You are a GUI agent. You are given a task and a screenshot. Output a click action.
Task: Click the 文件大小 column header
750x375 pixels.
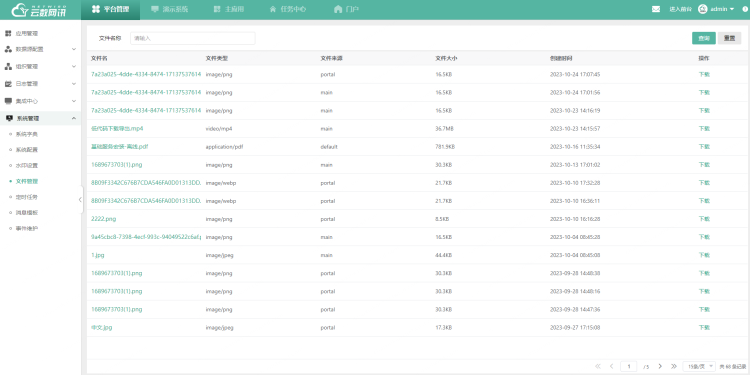point(446,58)
